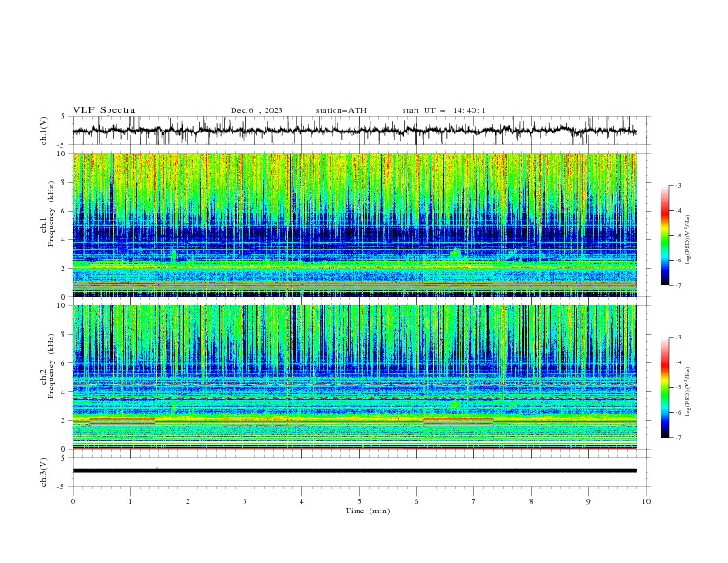
Task: Click time axis tick label "7"
Action: click(x=474, y=501)
